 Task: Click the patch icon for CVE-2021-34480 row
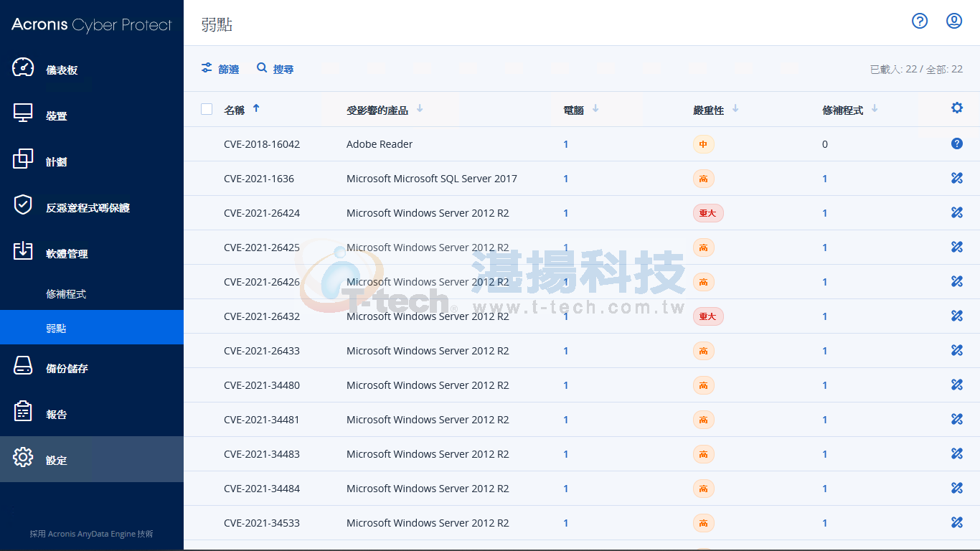957,385
